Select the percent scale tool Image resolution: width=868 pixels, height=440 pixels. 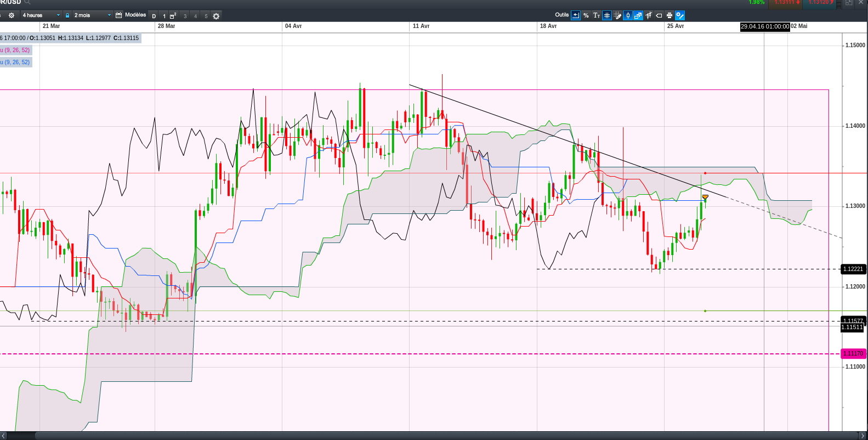tap(586, 15)
